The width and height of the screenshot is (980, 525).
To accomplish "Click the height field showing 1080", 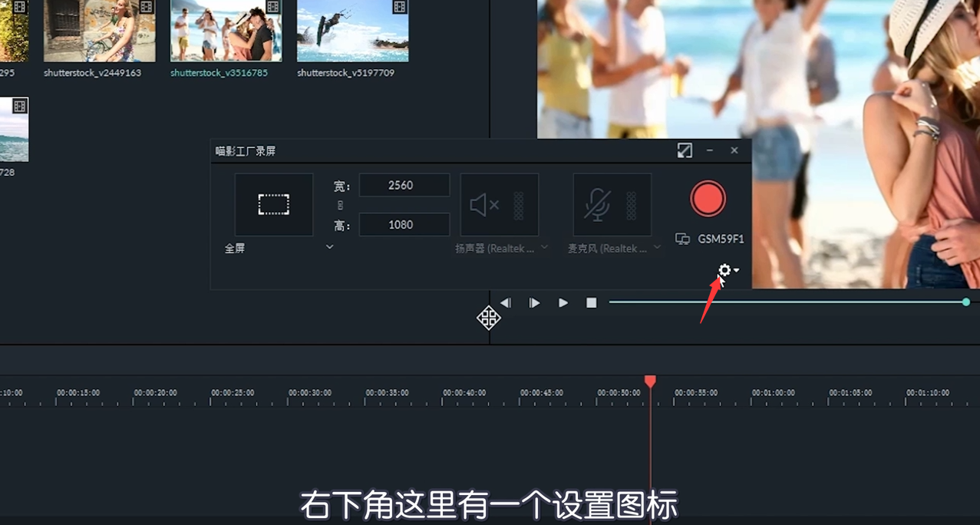I will [404, 225].
